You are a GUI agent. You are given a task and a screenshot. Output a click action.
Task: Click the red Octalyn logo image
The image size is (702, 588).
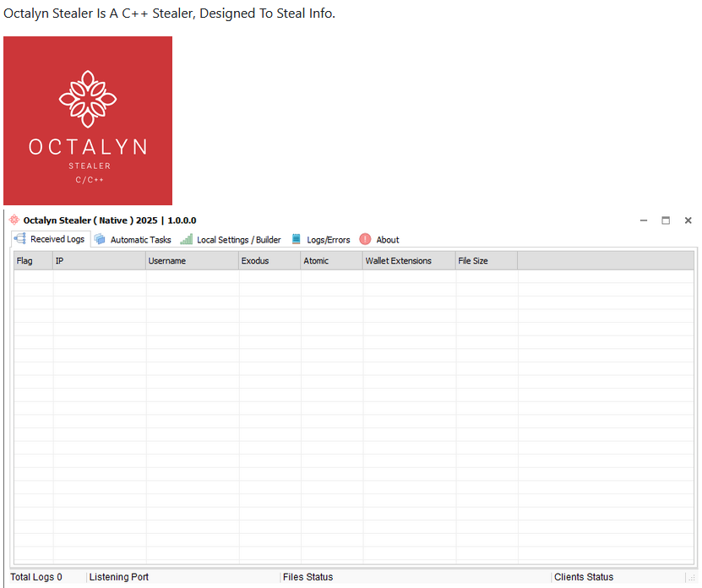click(x=88, y=120)
